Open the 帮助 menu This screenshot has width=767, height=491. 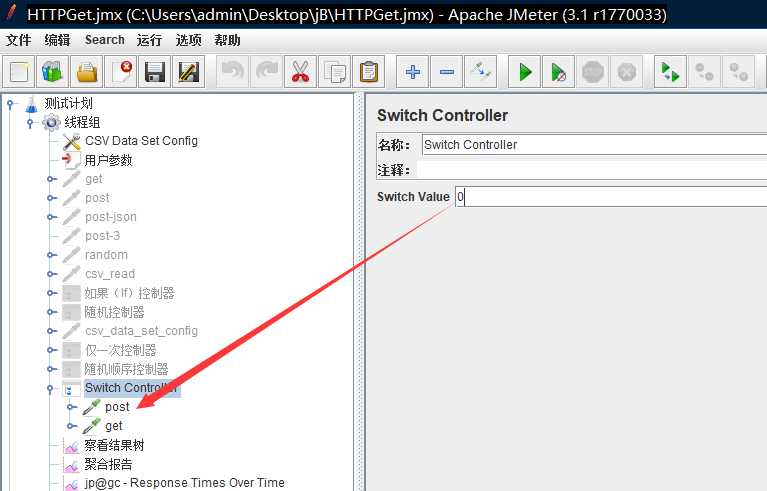[227, 40]
